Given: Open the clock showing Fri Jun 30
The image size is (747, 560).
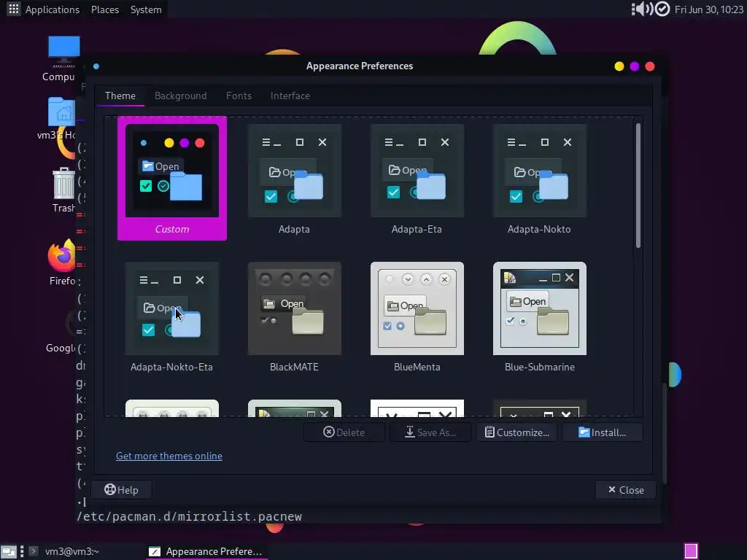Looking at the screenshot, I should point(709,9).
